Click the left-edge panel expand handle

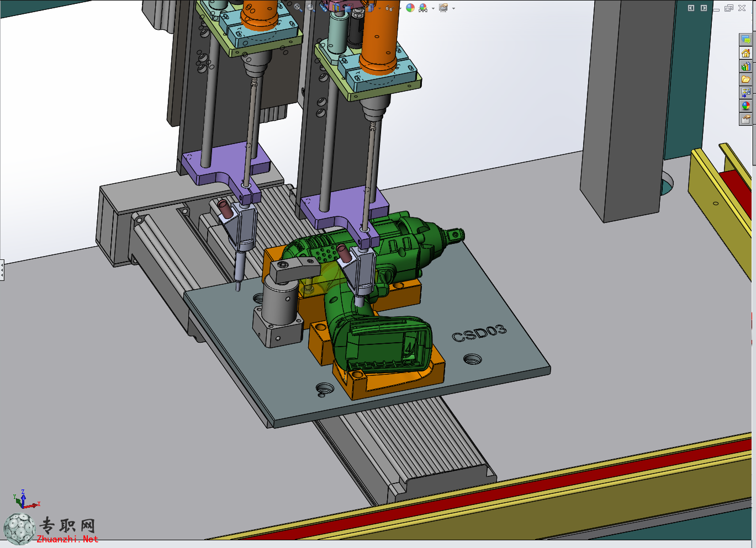[2, 270]
